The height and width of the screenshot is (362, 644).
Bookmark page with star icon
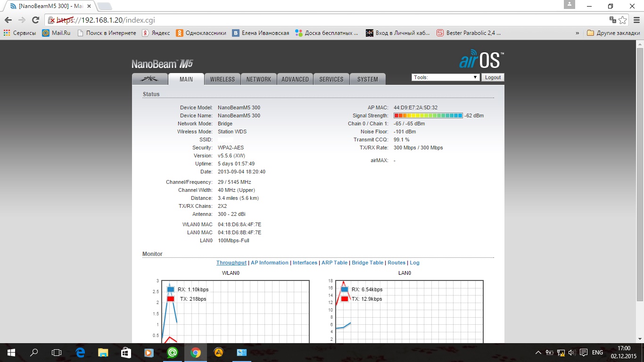click(623, 20)
